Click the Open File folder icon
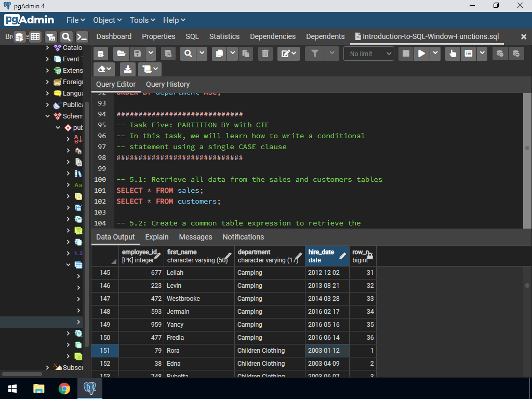This screenshot has width=532, height=399. [x=121, y=54]
